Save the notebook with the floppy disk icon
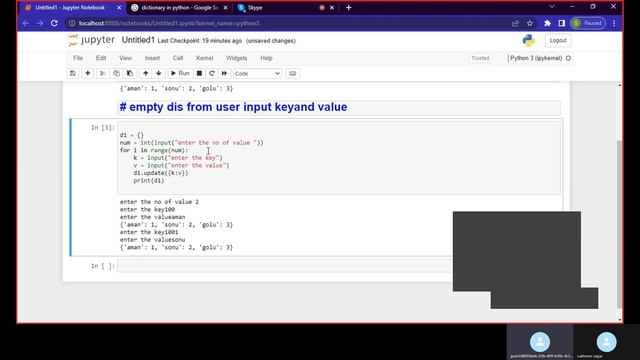The width and height of the screenshot is (640, 360). coord(73,73)
